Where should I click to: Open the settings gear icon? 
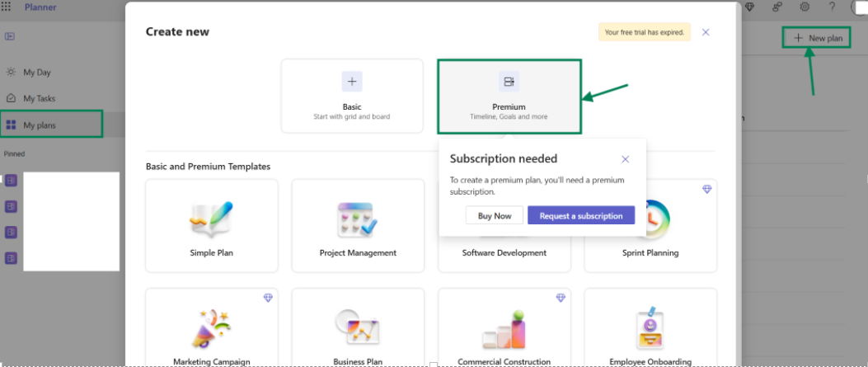[x=805, y=7]
